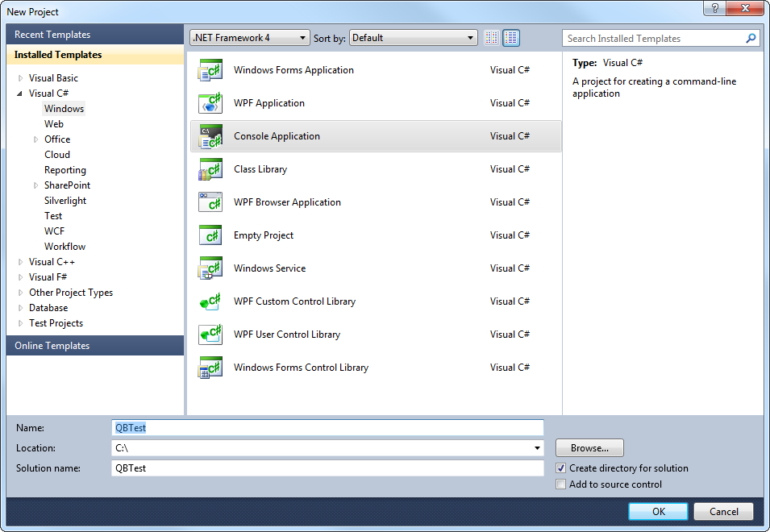770x532 pixels.
Task: Select Silverlight in the template tree
Action: (x=65, y=201)
